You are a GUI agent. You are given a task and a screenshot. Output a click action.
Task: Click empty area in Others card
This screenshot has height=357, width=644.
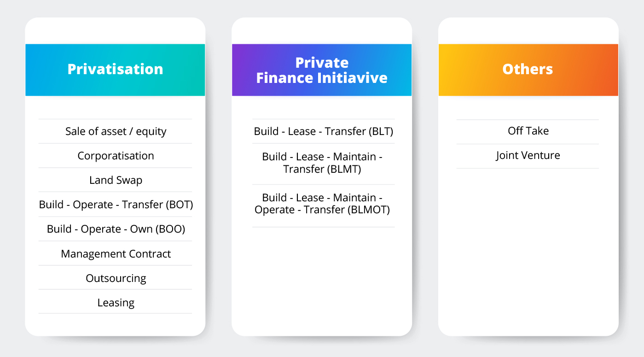click(x=528, y=249)
